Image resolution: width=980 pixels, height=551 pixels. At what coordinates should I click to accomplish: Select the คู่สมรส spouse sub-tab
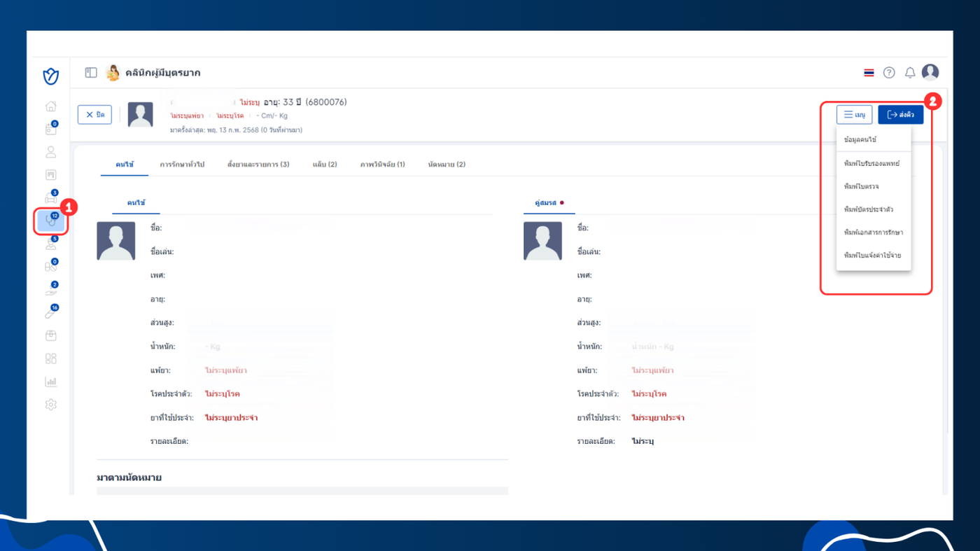549,203
